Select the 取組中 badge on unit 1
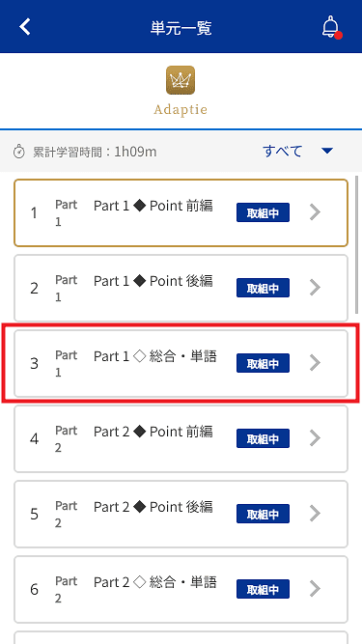Image resolution: width=362 pixels, height=644 pixels. click(x=264, y=212)
